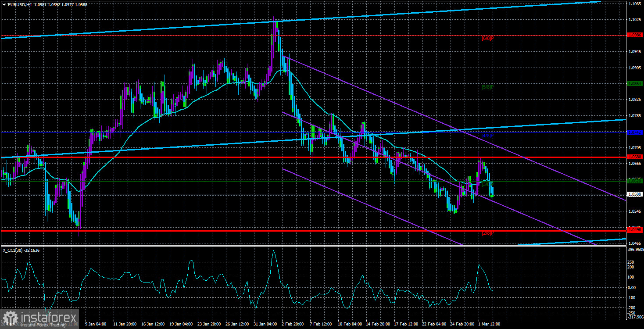Viewport: 644px width, 329px height.
Task: Click the 19 Jan 04:00 time label
Action: click(181, 324)
